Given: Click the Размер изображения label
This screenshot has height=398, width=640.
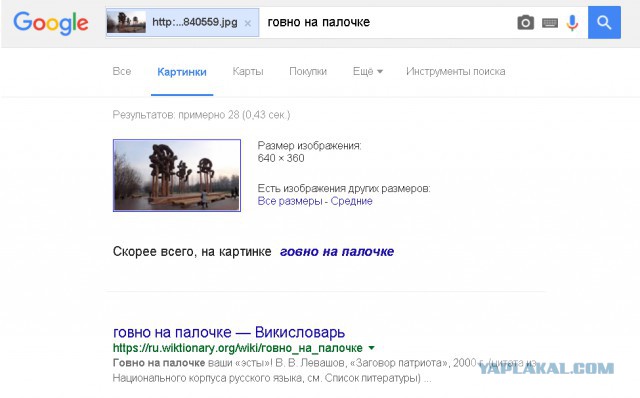Looking at the screenshot, I should [x=309, y=146].
